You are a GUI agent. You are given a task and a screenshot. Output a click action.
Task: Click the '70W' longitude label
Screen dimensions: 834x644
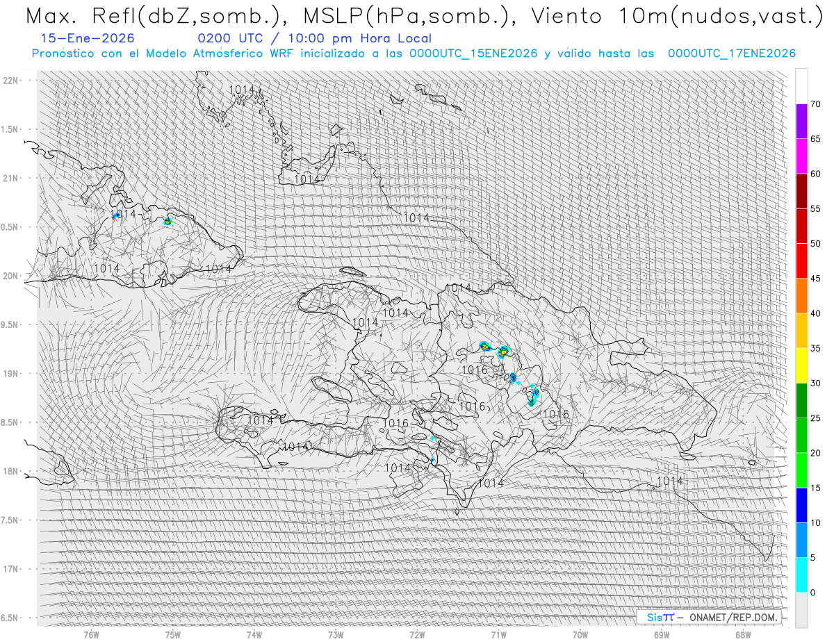(x=580, y=634)
